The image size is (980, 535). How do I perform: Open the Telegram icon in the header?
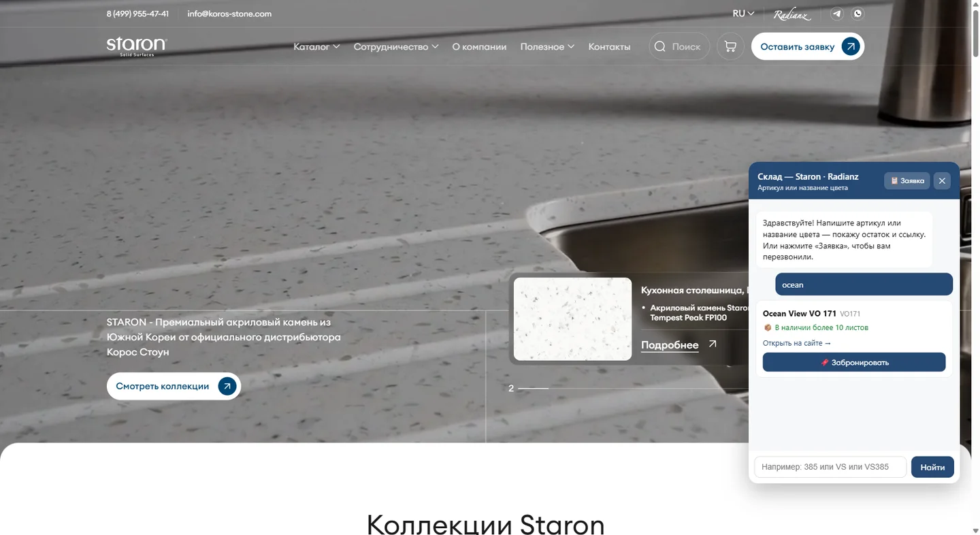[x=837, y=14]
